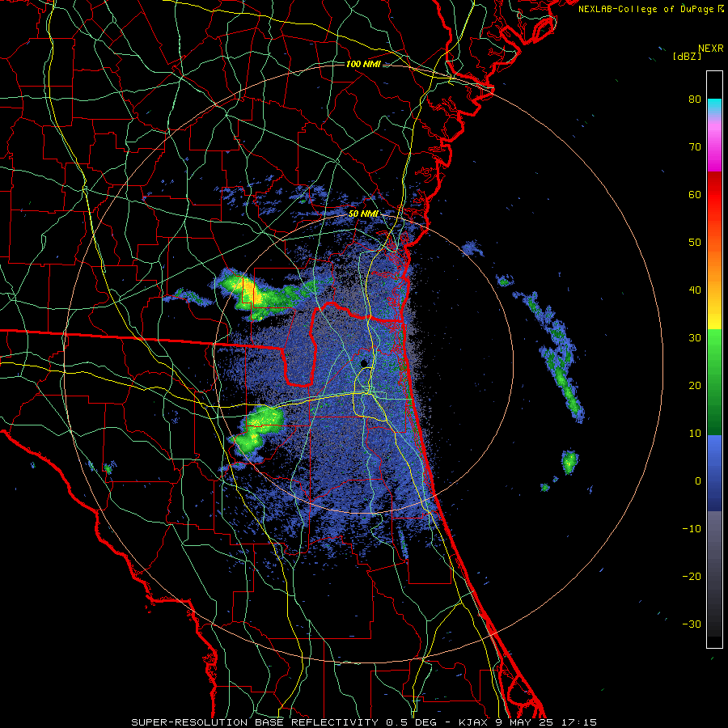
Task: Click the 0 value on the dBZ scale
Action: [x=698, y=481]
